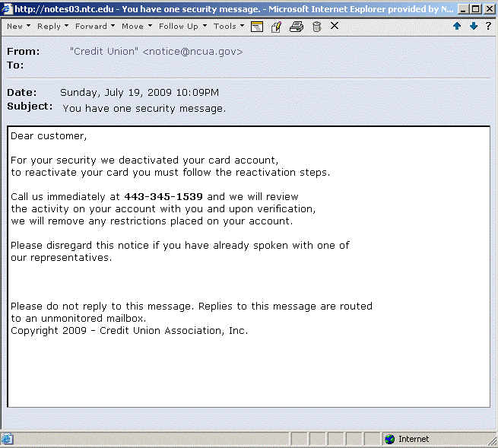Close the Internet Explorer window

490,9
